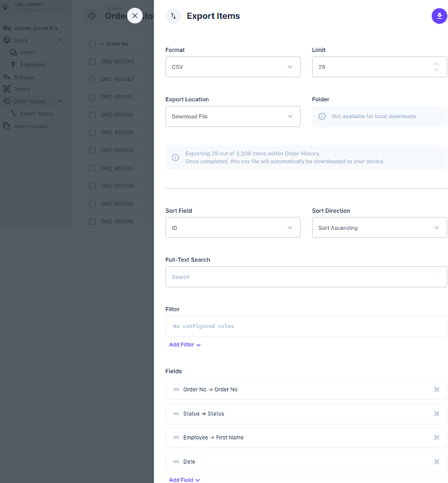Open the Sort Direction dropdown
This screenshot has width=448, height=483.
coord(379,228)
